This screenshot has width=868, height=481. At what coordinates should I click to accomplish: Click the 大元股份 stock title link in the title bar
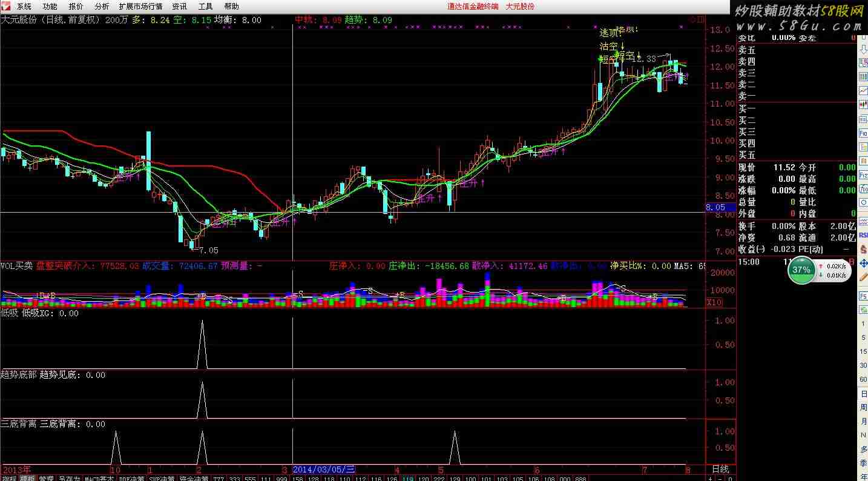520,6
